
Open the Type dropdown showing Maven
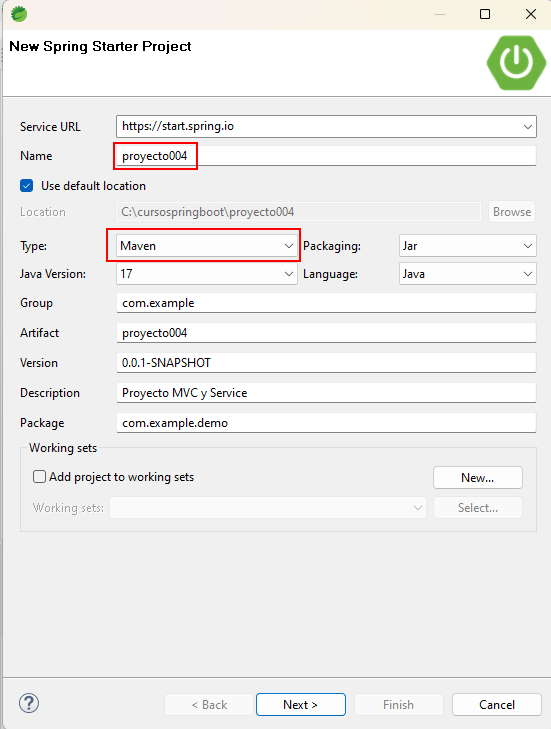click(206, 245)
